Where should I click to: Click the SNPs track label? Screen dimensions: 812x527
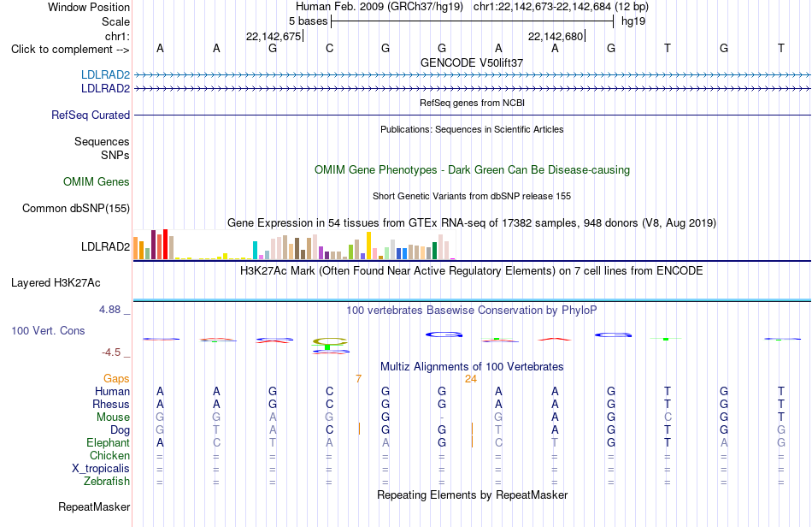point(115,155)
